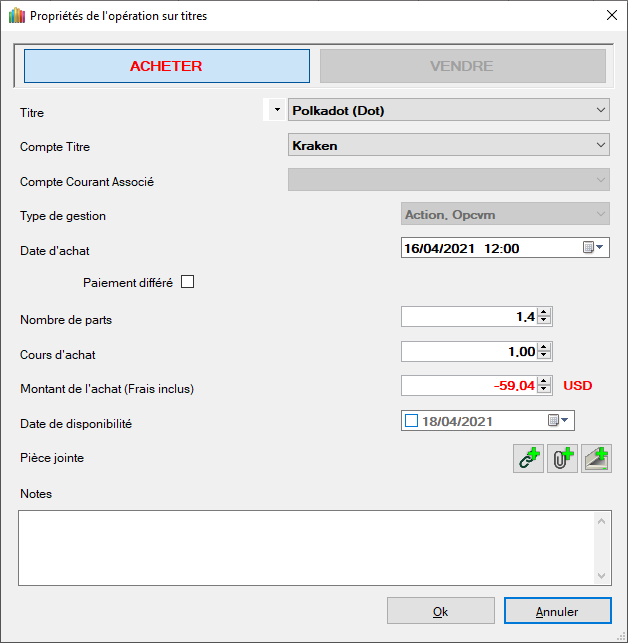
Task: Confirm with the Ok button
Action: tap(440, 611)
